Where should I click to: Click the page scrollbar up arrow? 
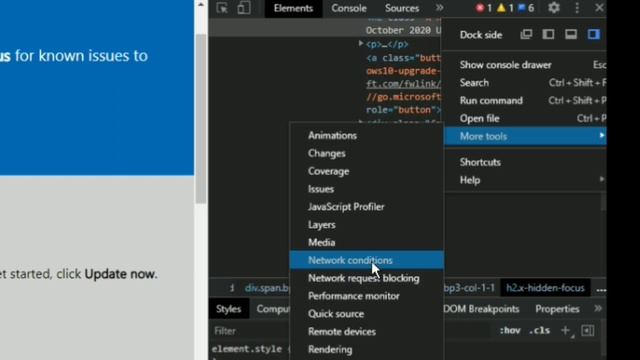click(201, 4)
